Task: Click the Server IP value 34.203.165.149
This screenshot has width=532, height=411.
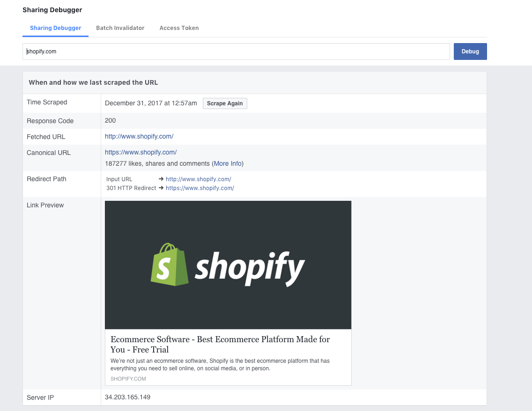Action: coord(127,397)
